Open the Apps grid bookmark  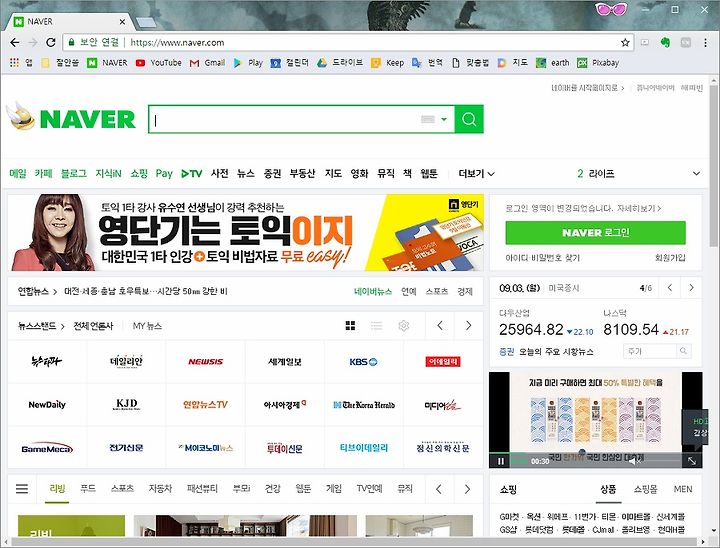click(x=21, y=63)
